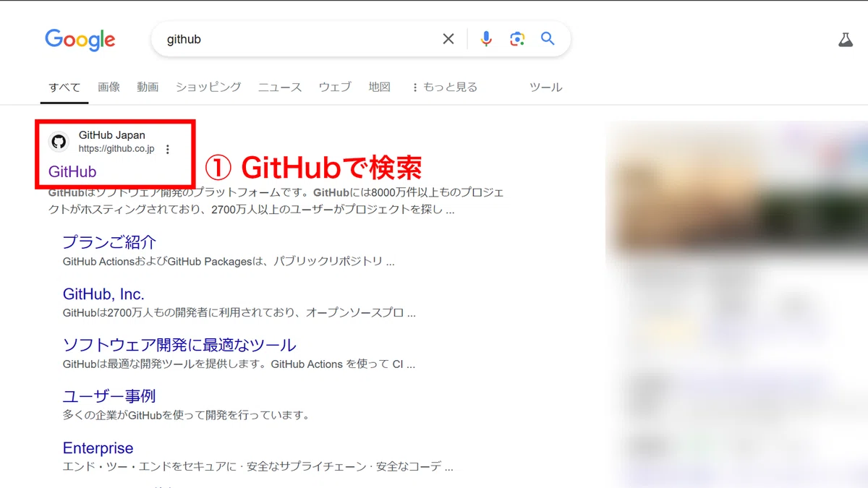Switch to the 地図 tab

pyautogui.click(x=380, y=87)
